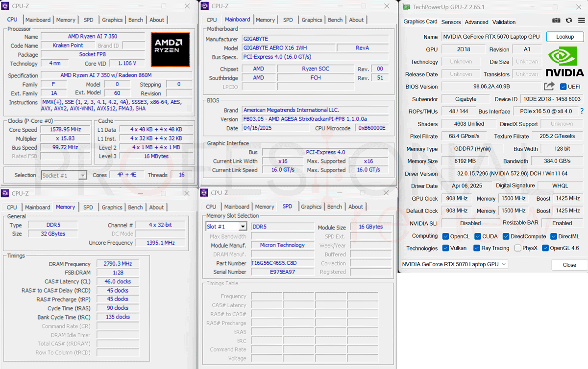Click the CPU-Z title icon of the Timings window
The width and height of the screenshot is (588, 369).
click(6, 193)
